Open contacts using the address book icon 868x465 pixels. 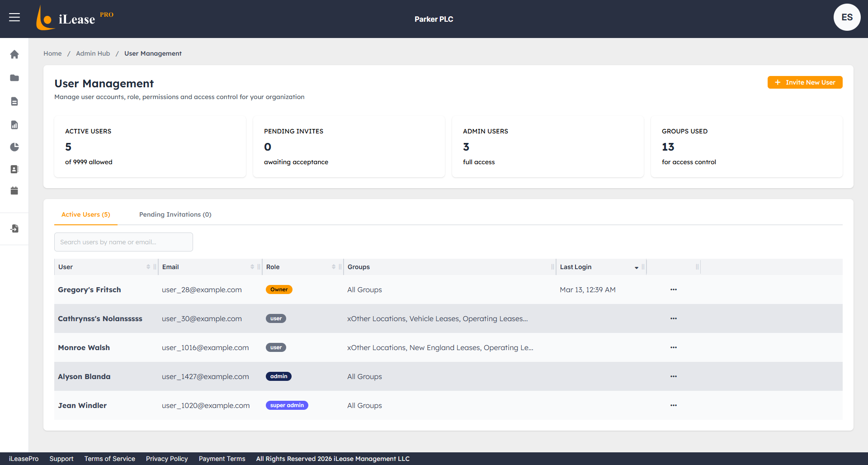coord(14,169)
